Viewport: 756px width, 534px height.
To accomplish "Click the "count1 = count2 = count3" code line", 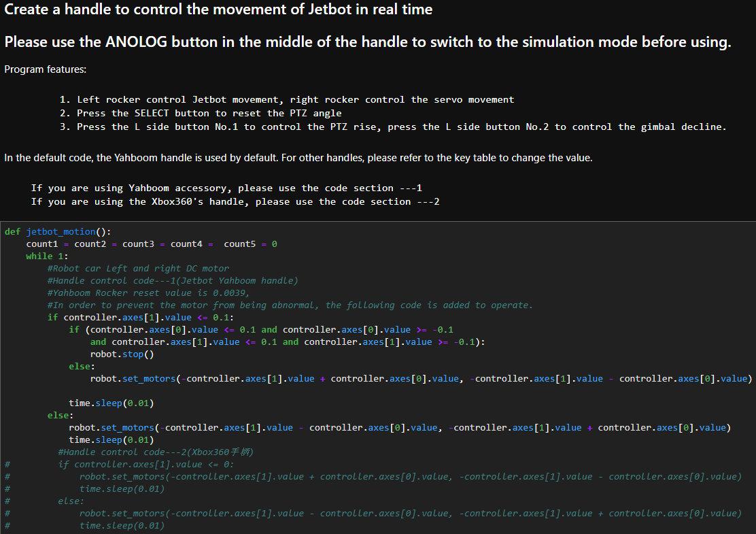I will pyautogui.click(x=152, y=244).
